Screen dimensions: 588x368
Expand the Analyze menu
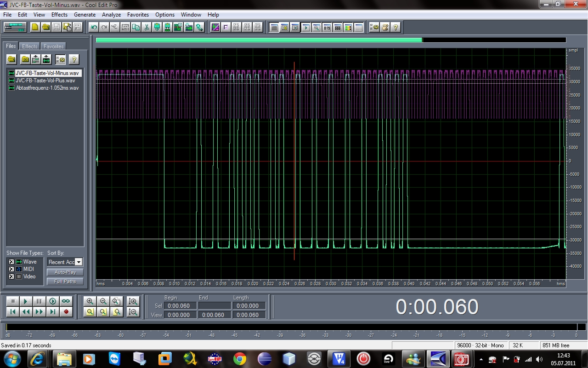point(111,15)
